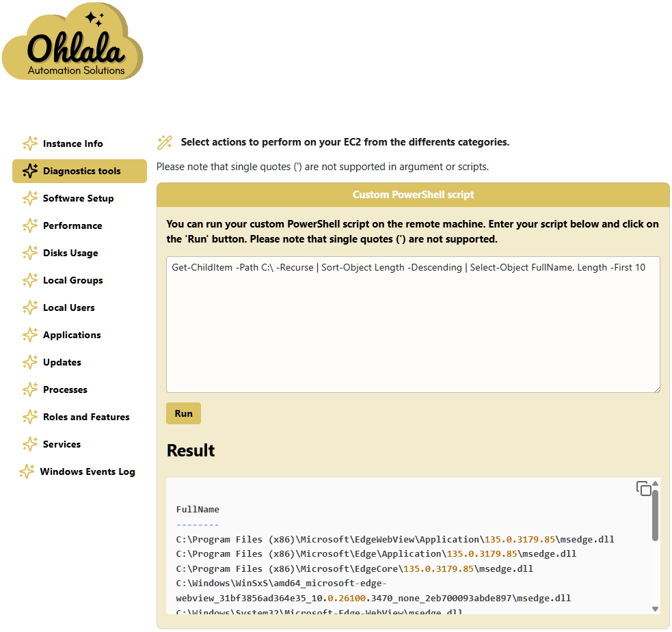672x632 pixels.
Task: Click the Ohlala Automation Solutions logo
Action: pyautogui.click(x=72, y=42)
